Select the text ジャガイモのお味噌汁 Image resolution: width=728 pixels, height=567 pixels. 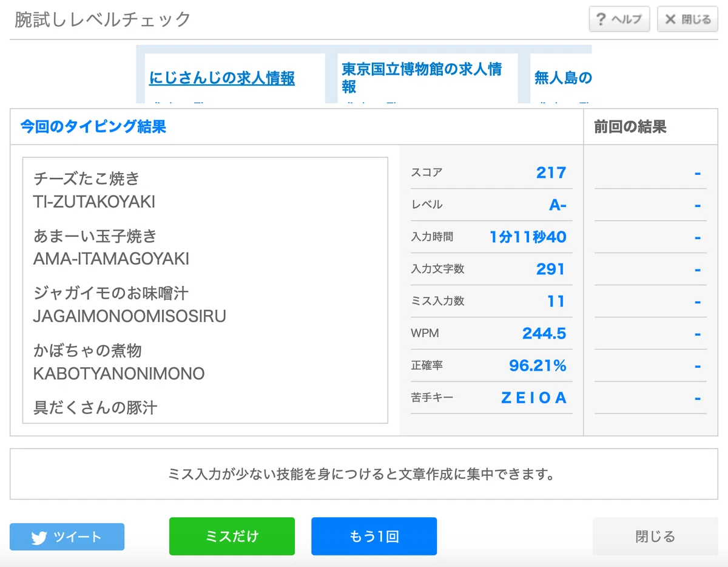click(111, 293)
